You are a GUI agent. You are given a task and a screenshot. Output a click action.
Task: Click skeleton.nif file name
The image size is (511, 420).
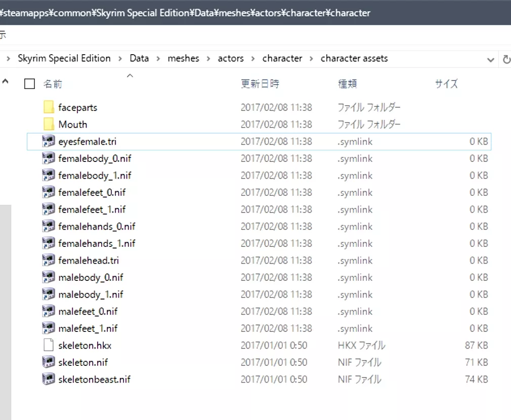(x=83, y=362)
